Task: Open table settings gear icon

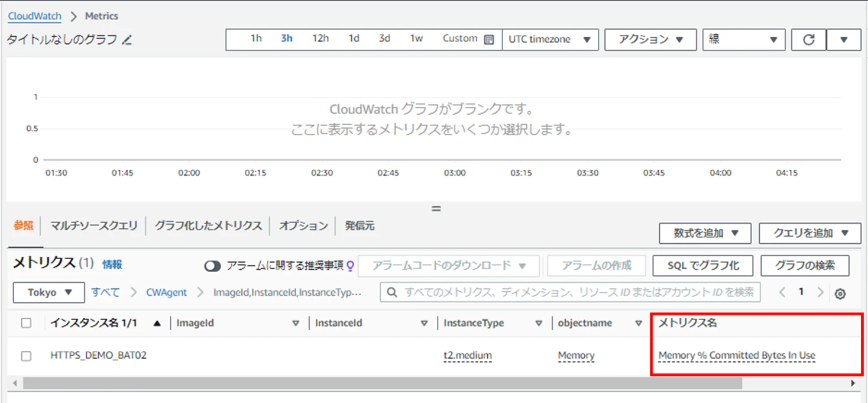Action: click(x=840, y=294)
